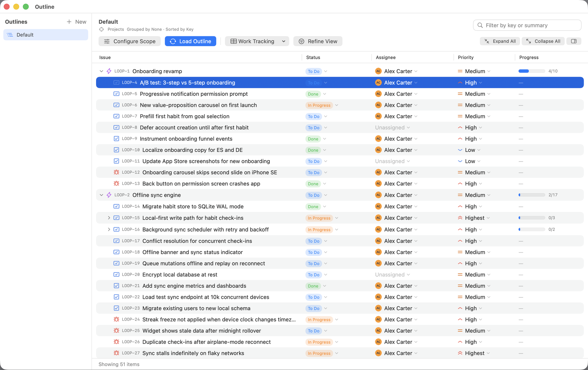588x370 pixels.
Task: Sort by the Status column header
Action: pyautogui.click(x=313, y=57)
